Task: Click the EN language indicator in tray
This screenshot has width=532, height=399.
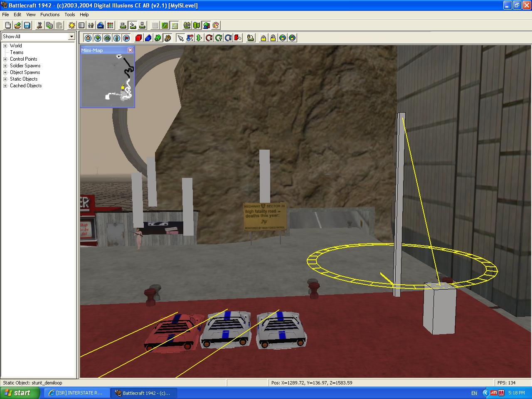Action: (x=474, y=393)
